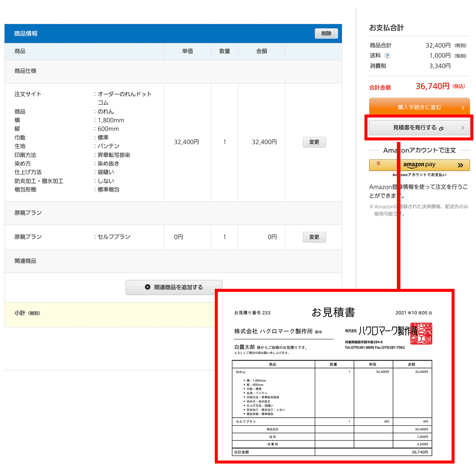This screenshot has width=476, height=476.
Task: Click the 商品情報 blue header bar
Action: 25,34
